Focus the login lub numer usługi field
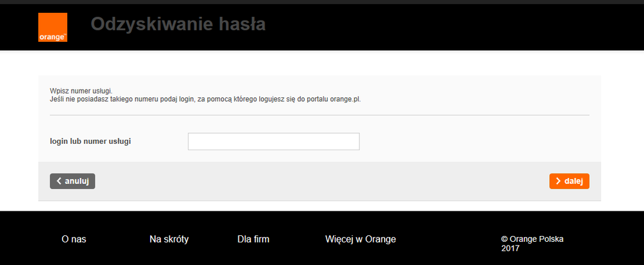 point(274,141)
